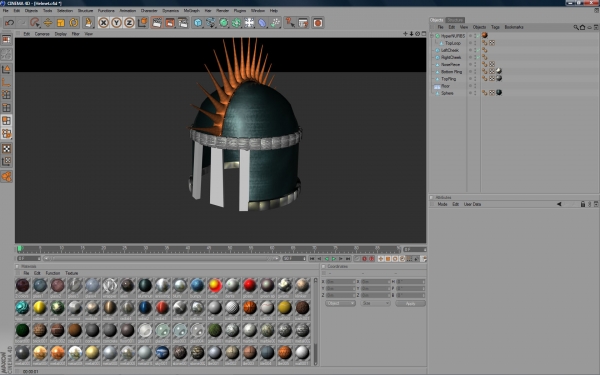Toggle RightCheek enable checkmark

478,57
